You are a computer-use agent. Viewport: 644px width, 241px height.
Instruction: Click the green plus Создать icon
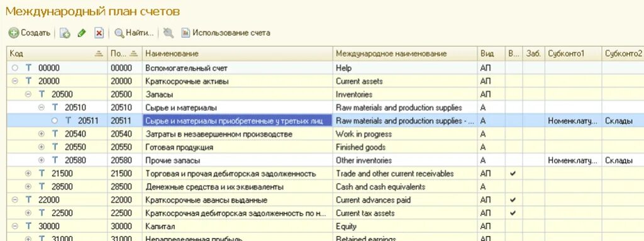pos(14,33)
